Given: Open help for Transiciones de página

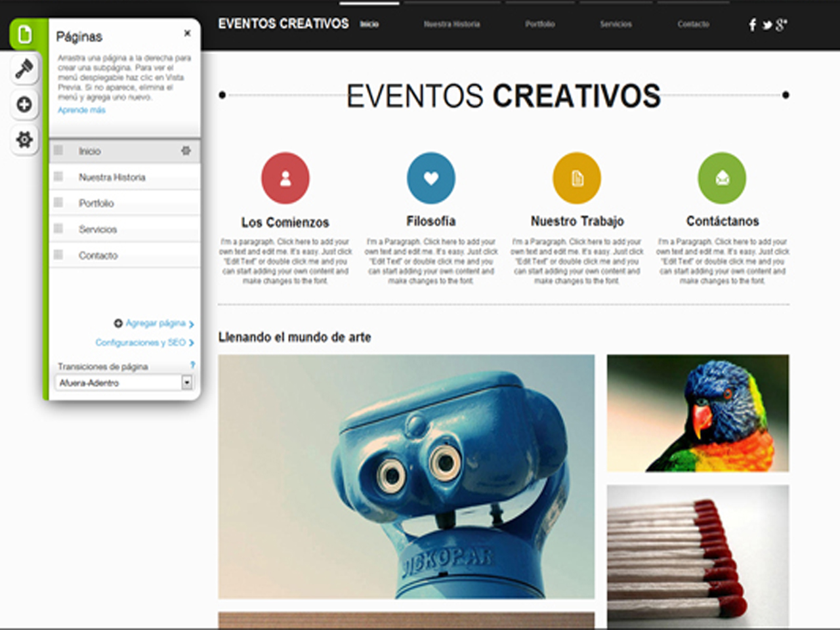Looking at the screenshot, I should click(192, 365).
